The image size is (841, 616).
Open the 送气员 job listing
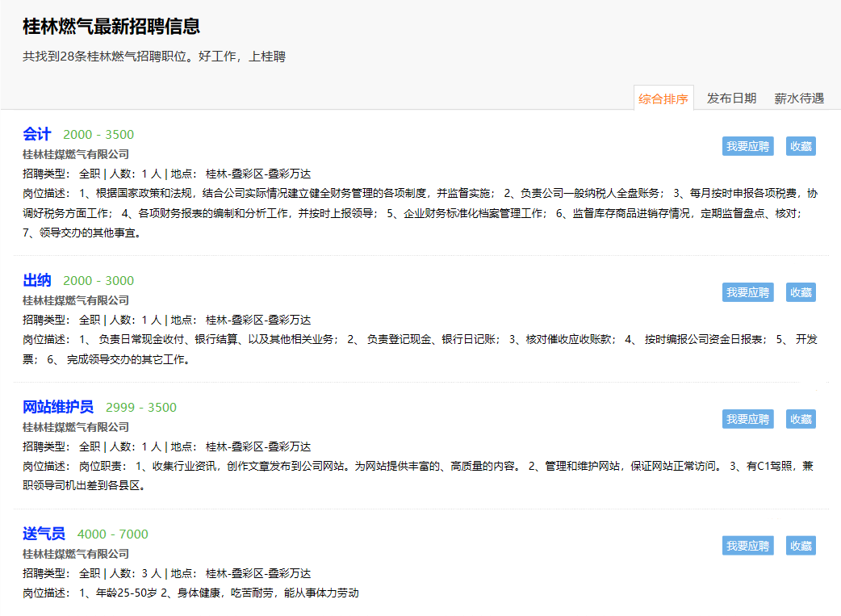[44, 534]
